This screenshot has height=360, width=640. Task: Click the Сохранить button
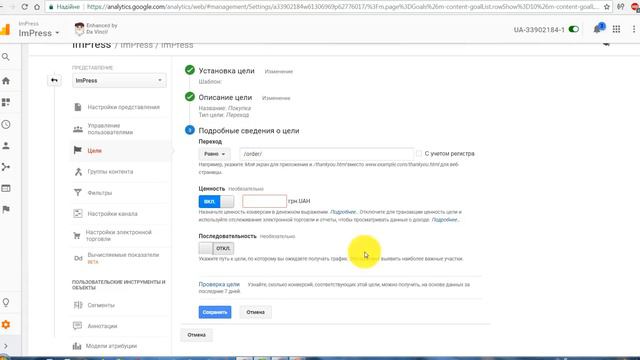pos(215,312)
